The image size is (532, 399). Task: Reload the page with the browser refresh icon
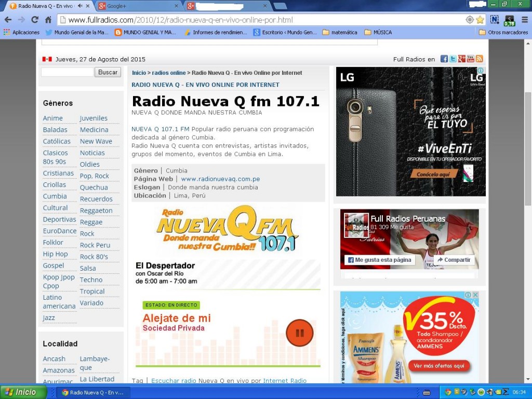click(35, 19)
